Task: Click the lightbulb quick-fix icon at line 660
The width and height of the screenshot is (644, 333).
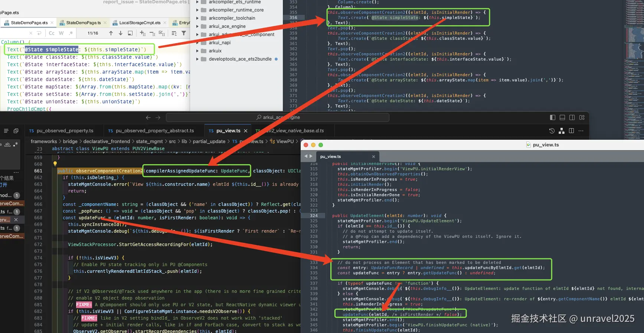Action: point(55,164)
